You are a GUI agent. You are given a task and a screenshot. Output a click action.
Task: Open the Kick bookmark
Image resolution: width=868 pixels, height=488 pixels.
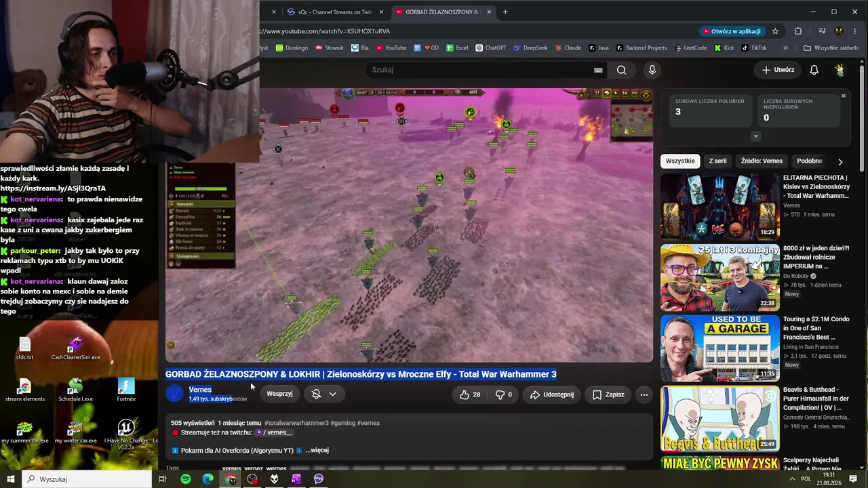click(x=724, y=48)
